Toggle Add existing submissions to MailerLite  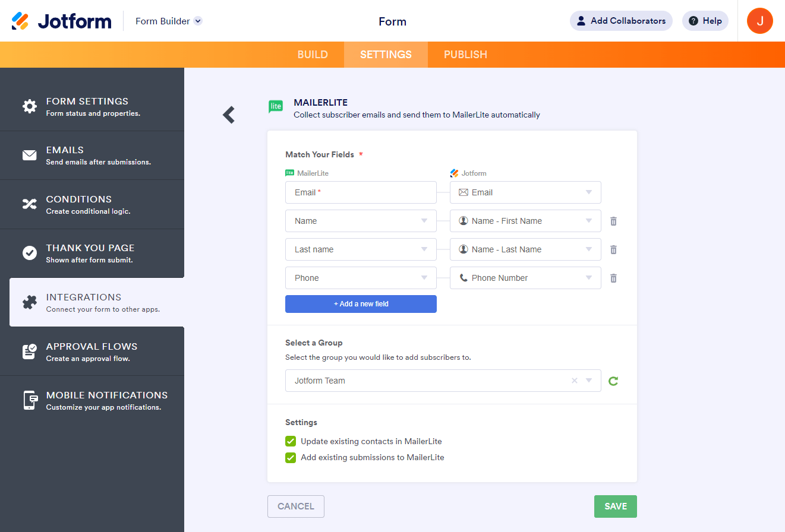coord(291,458)
